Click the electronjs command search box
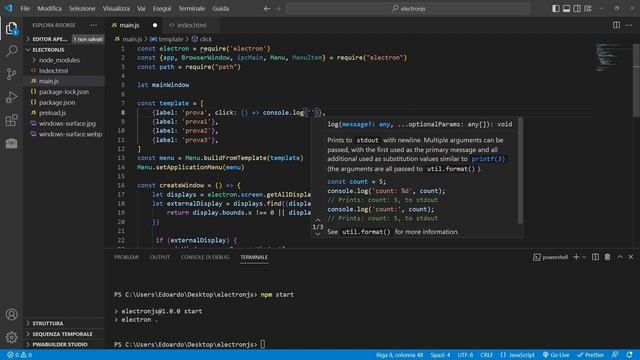Screen dimensions: 640x360 pos(408,8)
